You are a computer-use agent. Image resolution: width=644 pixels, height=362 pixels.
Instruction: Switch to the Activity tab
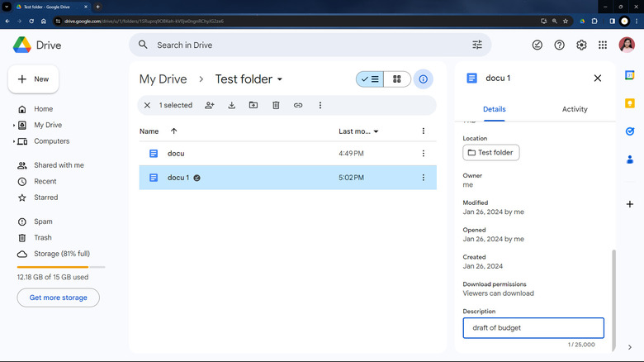pos(575,109)
